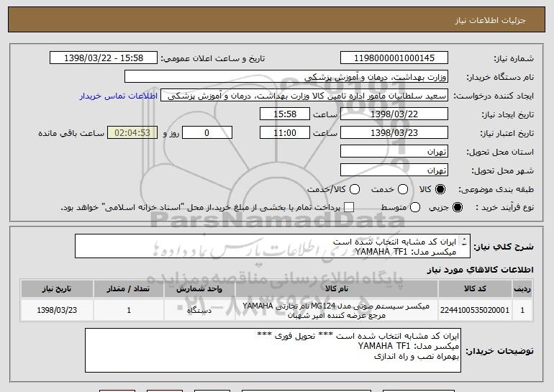Image resolution: width=554 pixels, height=392 pixels.
Task: Click buyer organization name field
Action: pos(286,77)
